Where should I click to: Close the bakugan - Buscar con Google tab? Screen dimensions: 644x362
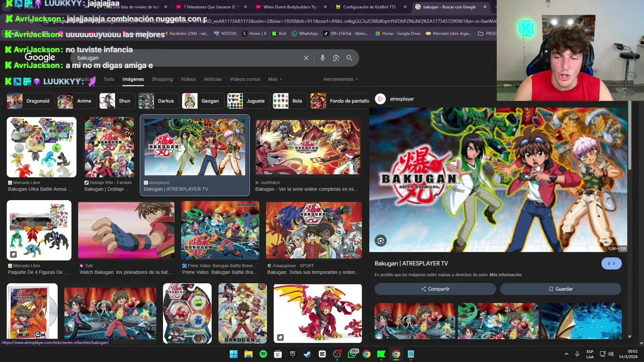[x=485, y=7]
